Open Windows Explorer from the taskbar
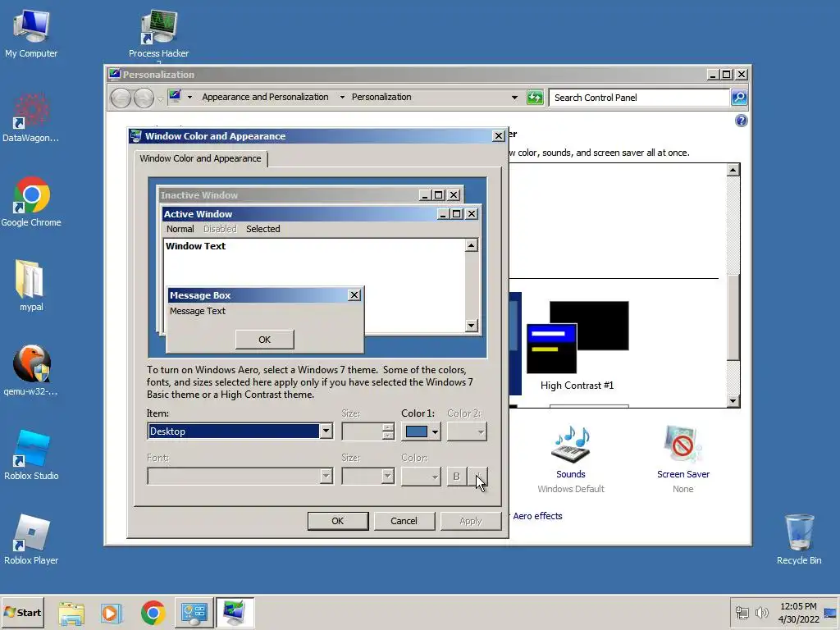Image resolution: width=840 pixels, height=630 pixels. tap(71, 613)
